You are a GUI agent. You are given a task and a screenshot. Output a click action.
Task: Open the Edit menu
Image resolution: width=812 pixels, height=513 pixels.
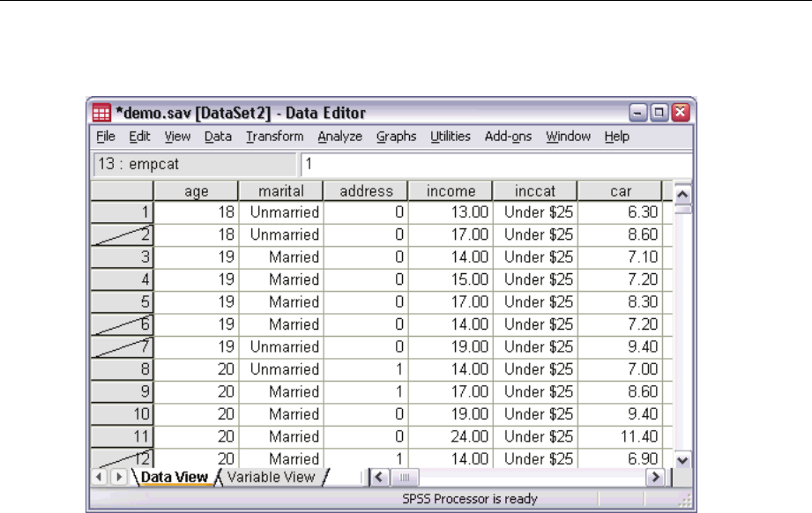coord(139,136)
